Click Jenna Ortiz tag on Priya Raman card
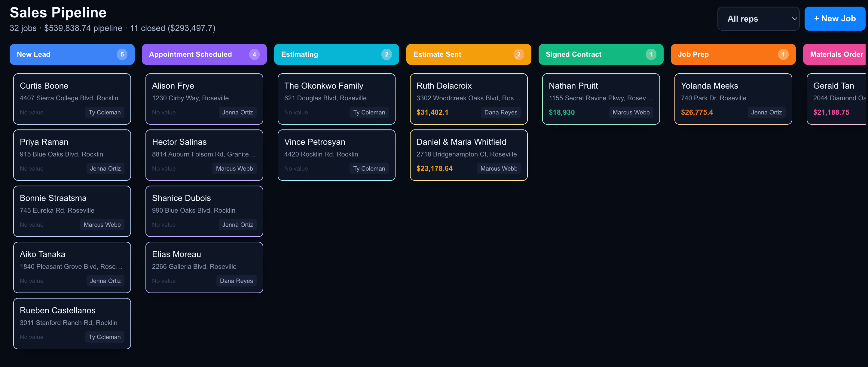The height and width of the screenshot is (367, 868). pos(105,169)
